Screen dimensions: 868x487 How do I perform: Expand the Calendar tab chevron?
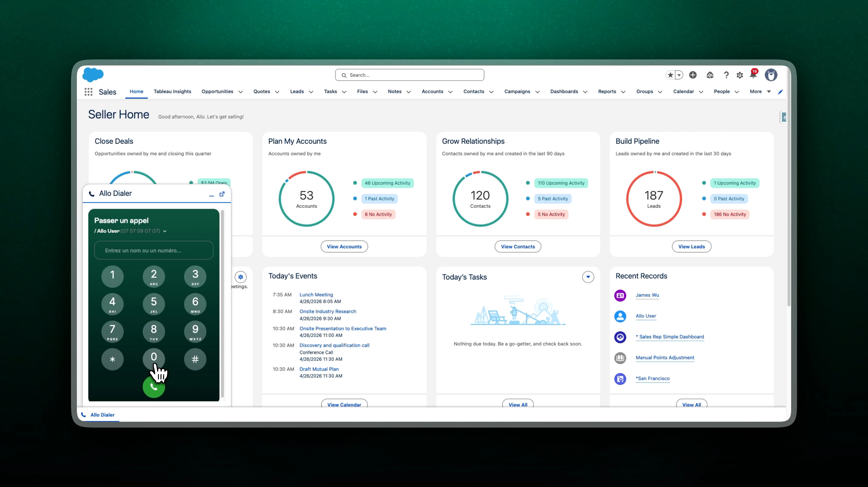pyautogui.click(x=701, y=92)
